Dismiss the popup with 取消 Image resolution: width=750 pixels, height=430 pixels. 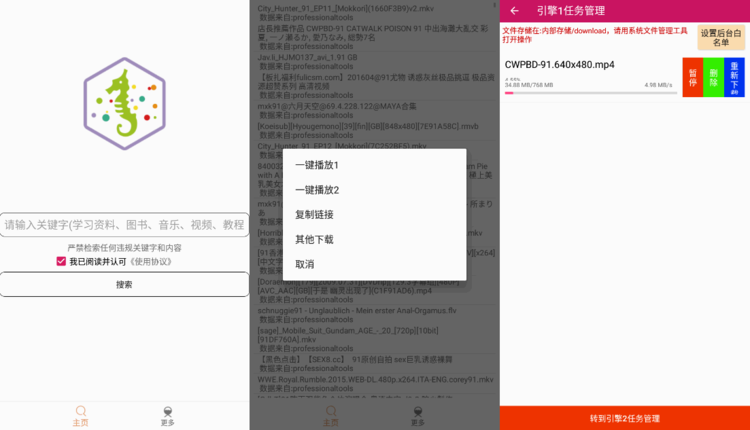point(305,265)
